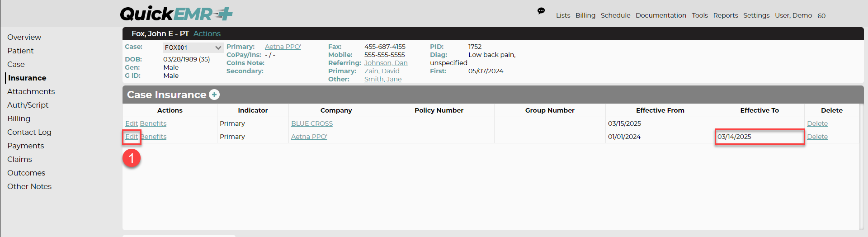
Task: Open the Settings menu
Action: [x=756, y=15]
